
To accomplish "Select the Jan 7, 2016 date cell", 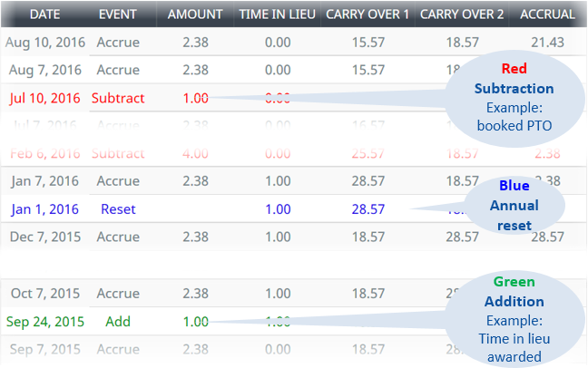I will (x=44, y=180).
